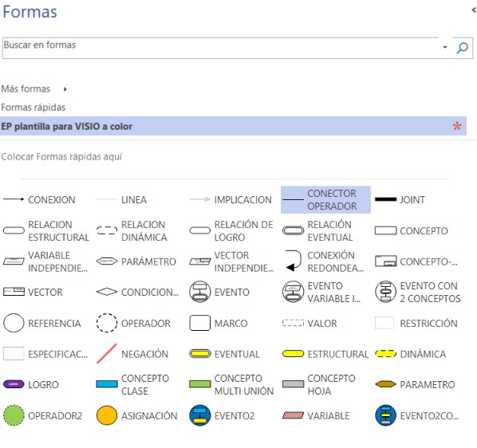Select the JOINT thick line shape
Screen dimensions: 477x448
[x=400, y=199]
